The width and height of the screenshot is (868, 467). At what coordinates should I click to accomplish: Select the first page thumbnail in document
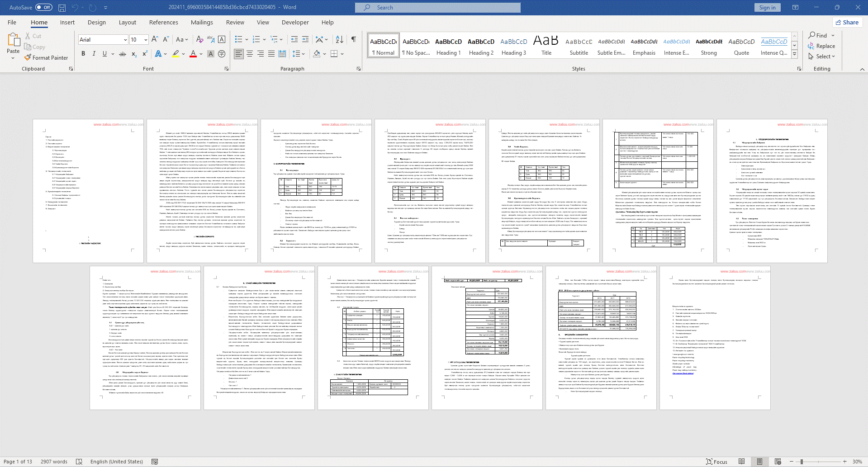click(x=88, y=191)
